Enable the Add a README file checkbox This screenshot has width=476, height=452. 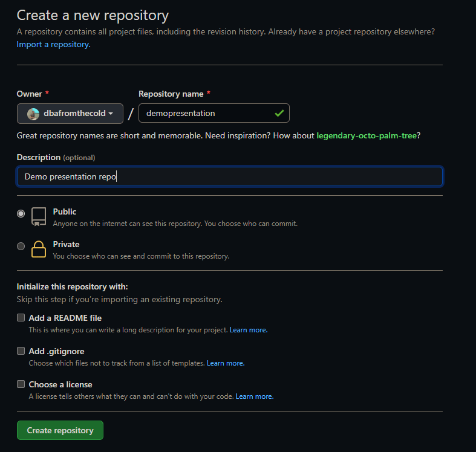pyautogui.click(x=21, y=318)
